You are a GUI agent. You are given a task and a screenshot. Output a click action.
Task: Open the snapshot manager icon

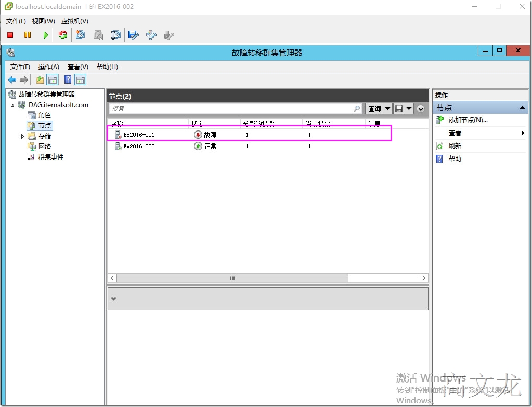click(x=115, y=35)
